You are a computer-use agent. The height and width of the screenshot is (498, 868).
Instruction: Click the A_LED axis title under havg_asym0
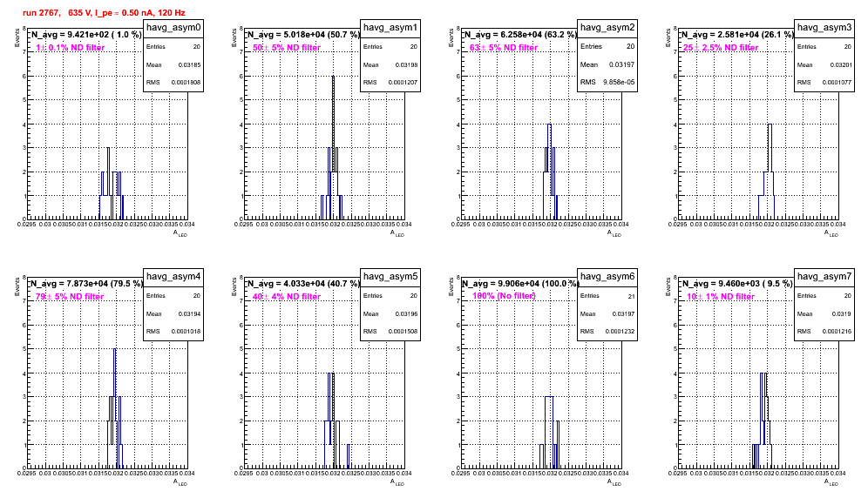180,233
